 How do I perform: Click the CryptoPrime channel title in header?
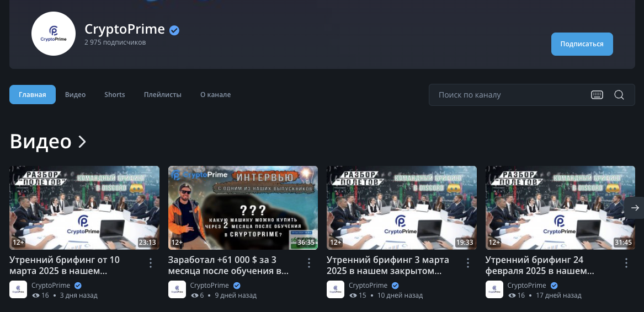[125, 29]
